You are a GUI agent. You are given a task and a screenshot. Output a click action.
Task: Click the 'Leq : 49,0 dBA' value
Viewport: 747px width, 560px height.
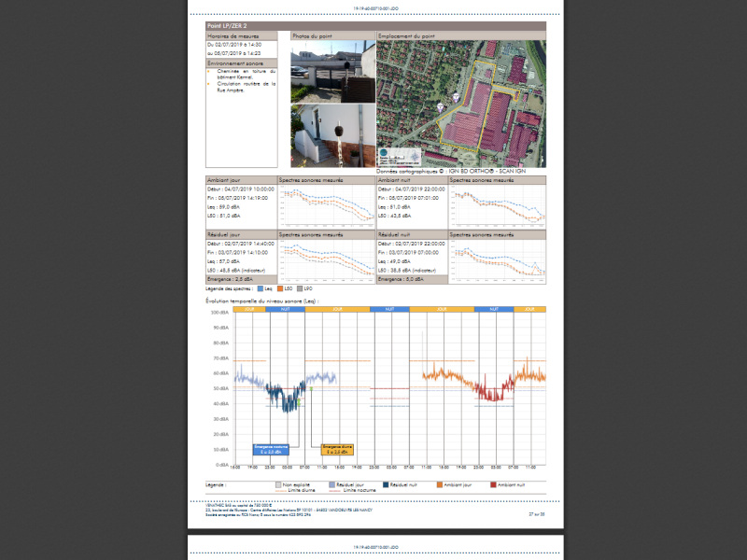[394, 261]
